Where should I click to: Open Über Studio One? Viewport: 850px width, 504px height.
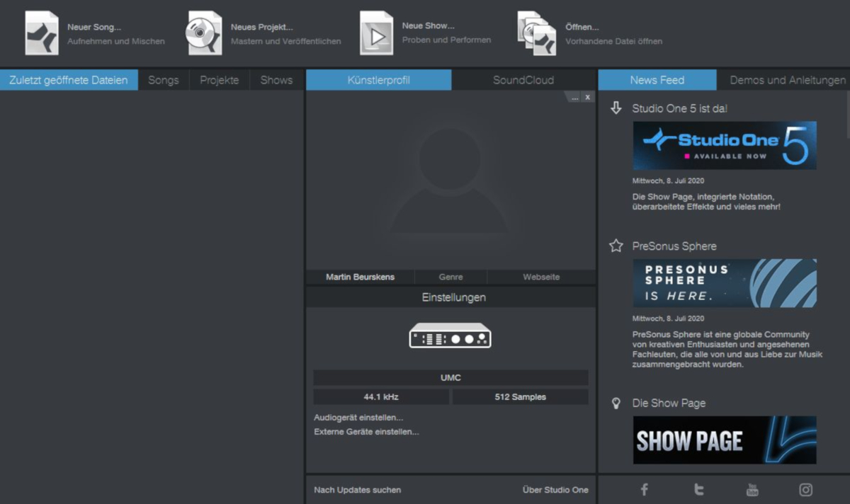555,490
